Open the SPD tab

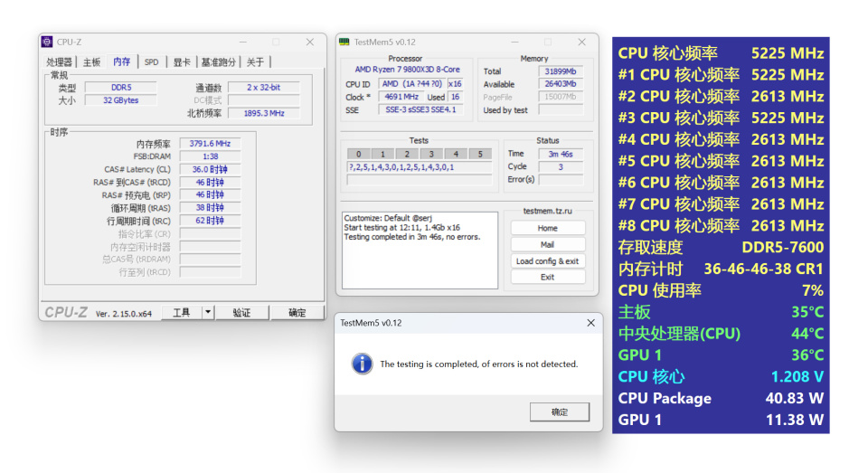pyautogui.click(x=152, y=62)
